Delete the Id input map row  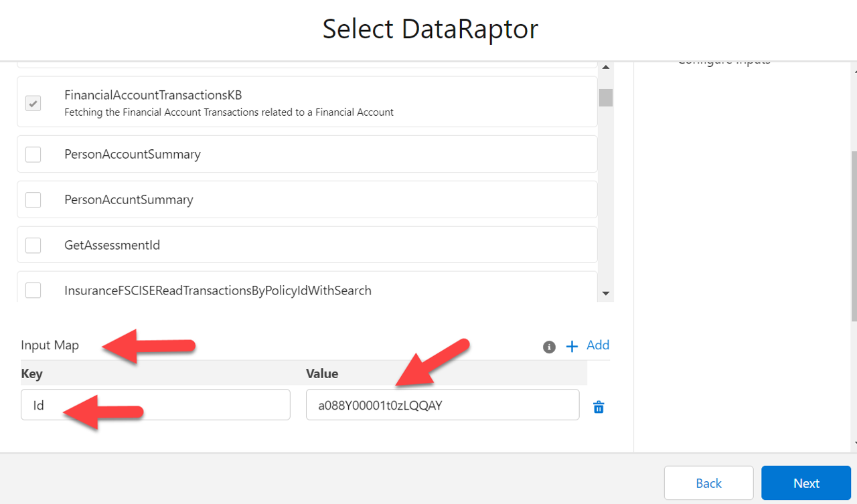599,406
